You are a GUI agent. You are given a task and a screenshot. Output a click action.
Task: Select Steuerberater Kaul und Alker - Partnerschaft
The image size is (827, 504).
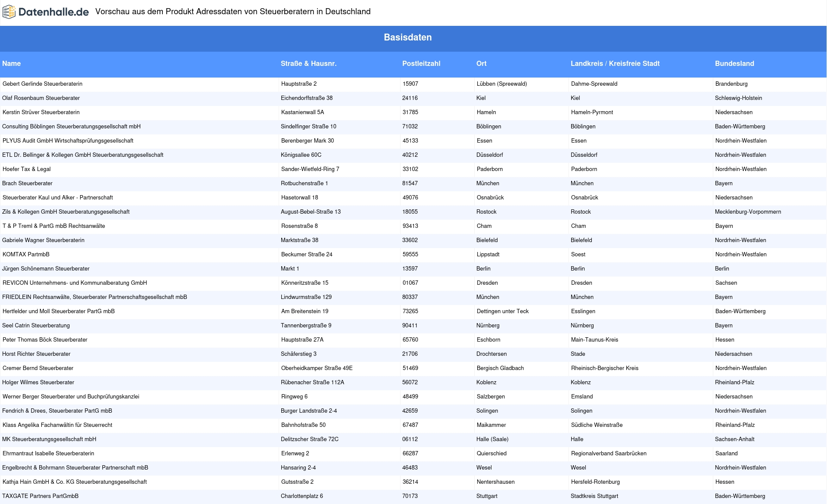58,198
